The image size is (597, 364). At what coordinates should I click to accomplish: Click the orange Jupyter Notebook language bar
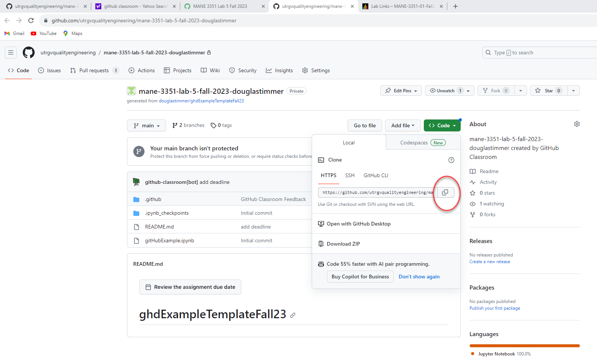(x=524, y=346)
